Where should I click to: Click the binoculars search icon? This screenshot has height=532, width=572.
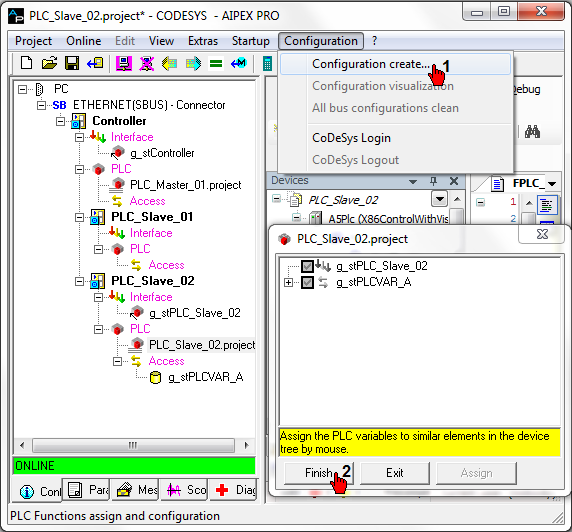coord(532,131)
